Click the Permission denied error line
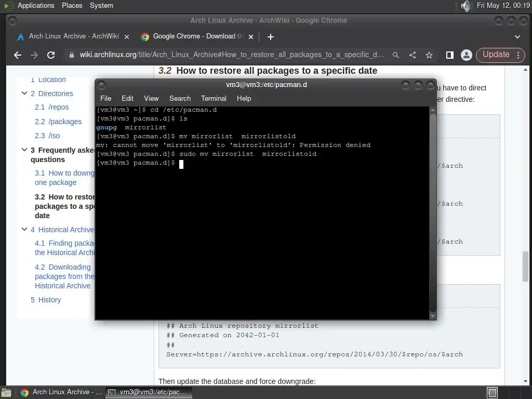Screen dimensions: 532x399 233,145
